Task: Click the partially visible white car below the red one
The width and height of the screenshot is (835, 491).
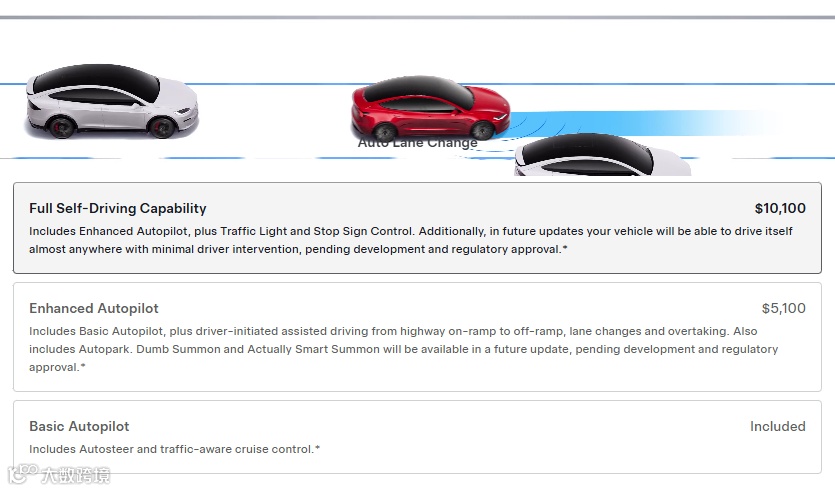Action: [x=602, y=155]
